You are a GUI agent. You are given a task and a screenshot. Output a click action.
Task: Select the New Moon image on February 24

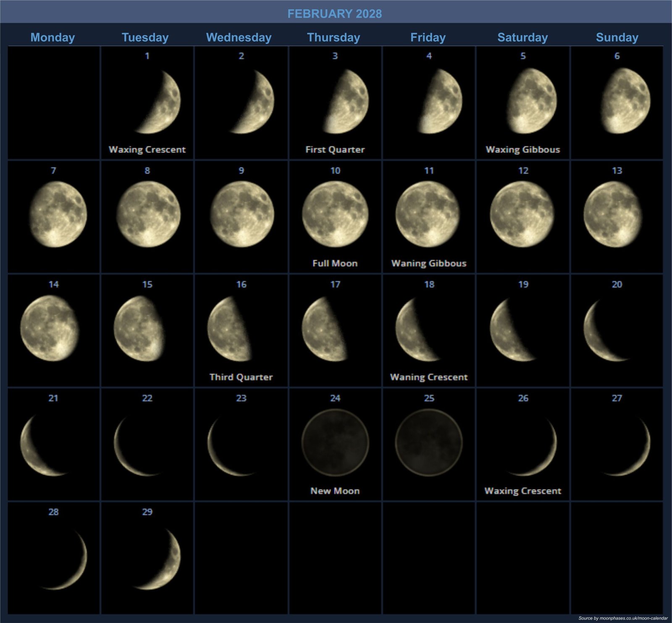(x=335, y=442)
